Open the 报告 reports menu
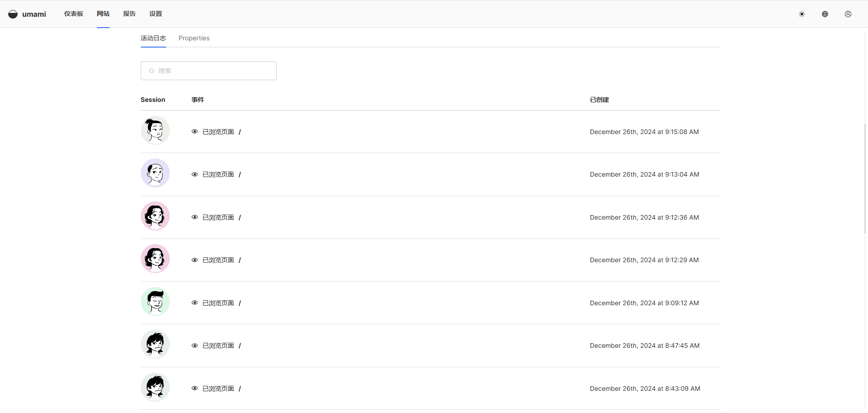The width and height of the screenshot is (868, 413). point(129,14)
